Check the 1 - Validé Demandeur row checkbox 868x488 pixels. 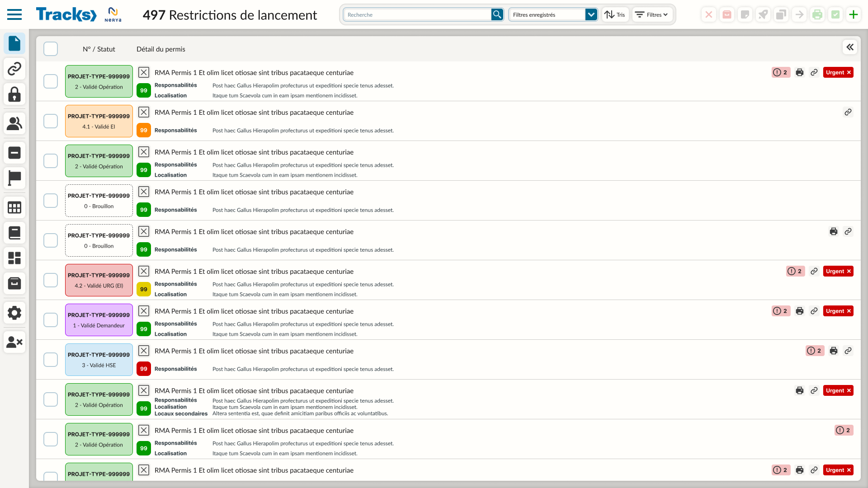[51, 320]
